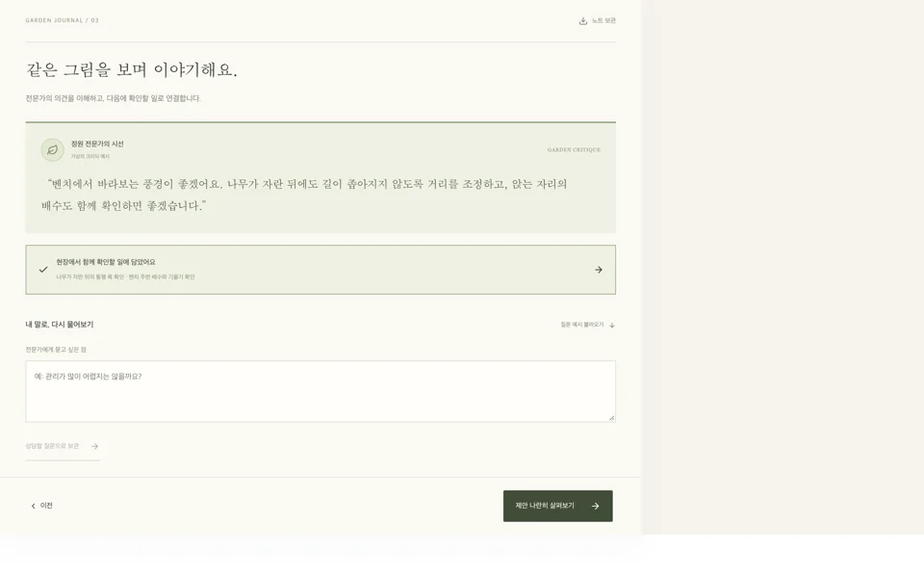
Task: Click the 정원 전문가의 시선 title
Action: pos(97,144)
